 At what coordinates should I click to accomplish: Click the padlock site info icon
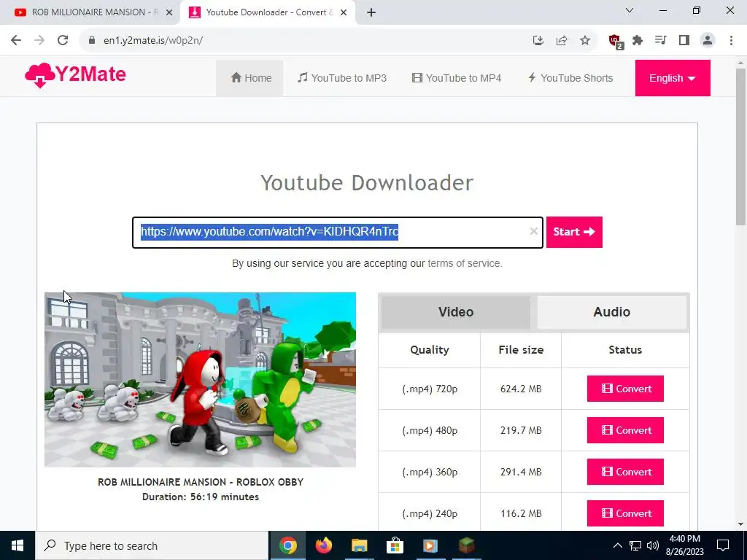point(92,40)
